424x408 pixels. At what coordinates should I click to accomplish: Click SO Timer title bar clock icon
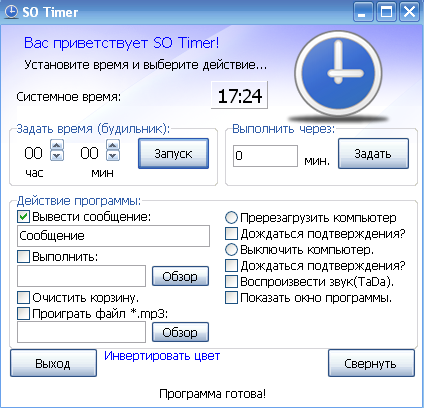(12, 12)
